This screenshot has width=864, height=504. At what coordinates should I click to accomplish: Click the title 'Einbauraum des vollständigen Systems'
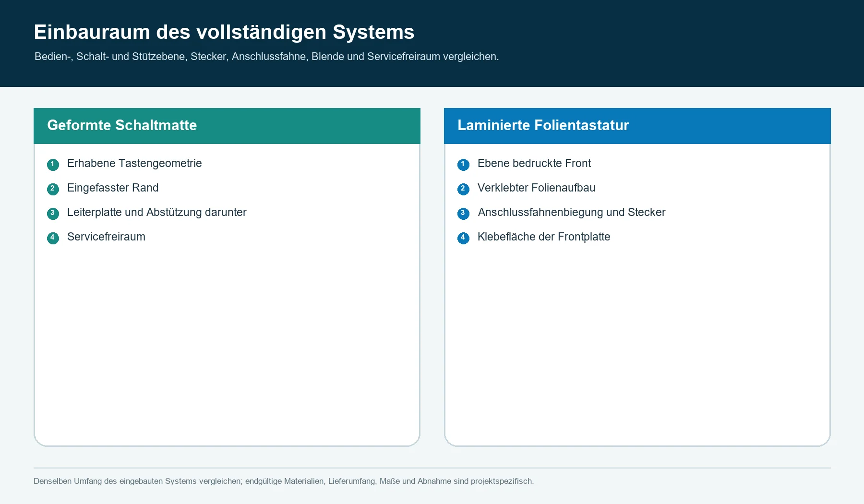pyautogui.click(x=224, y=32)
